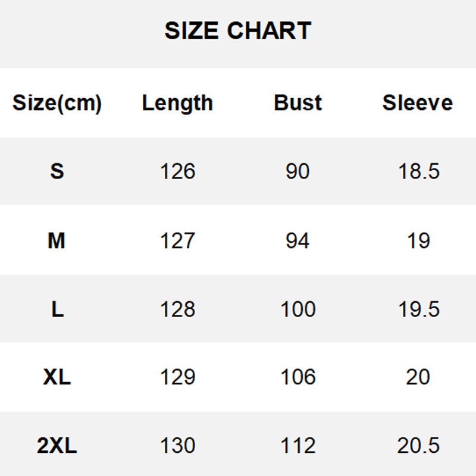The width and height of the screenshot is (476, 476).
Task: Select the length value 128
Action: tap(177, 309)
